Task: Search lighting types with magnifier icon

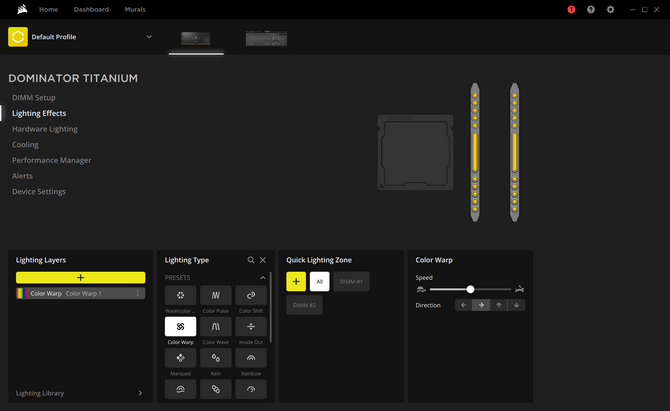Action: tap(251, 260)
